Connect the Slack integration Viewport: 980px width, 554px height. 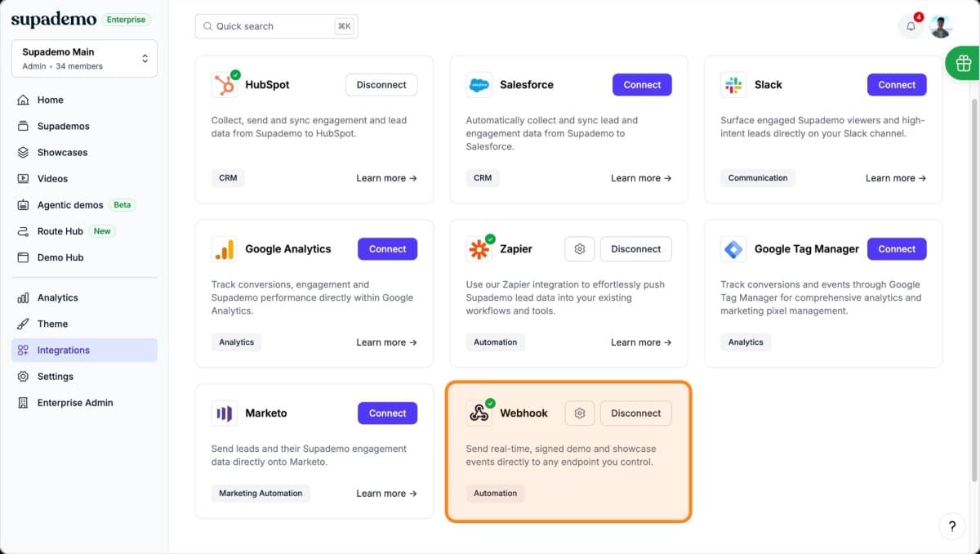click(897, 85)
